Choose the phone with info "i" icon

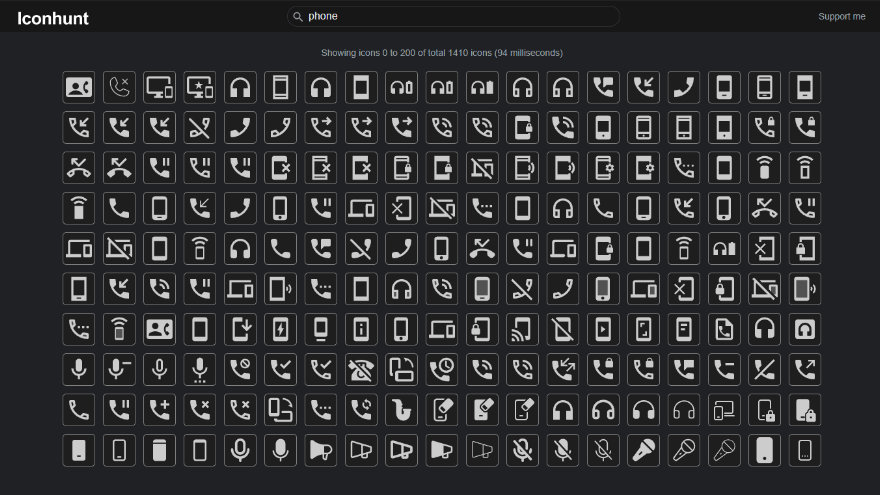361,329
